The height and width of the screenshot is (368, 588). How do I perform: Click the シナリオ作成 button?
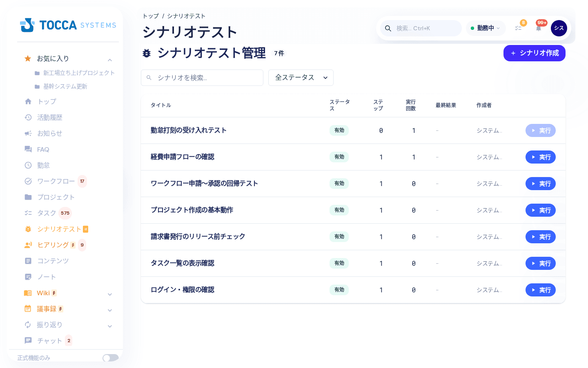tap(535, 53)
